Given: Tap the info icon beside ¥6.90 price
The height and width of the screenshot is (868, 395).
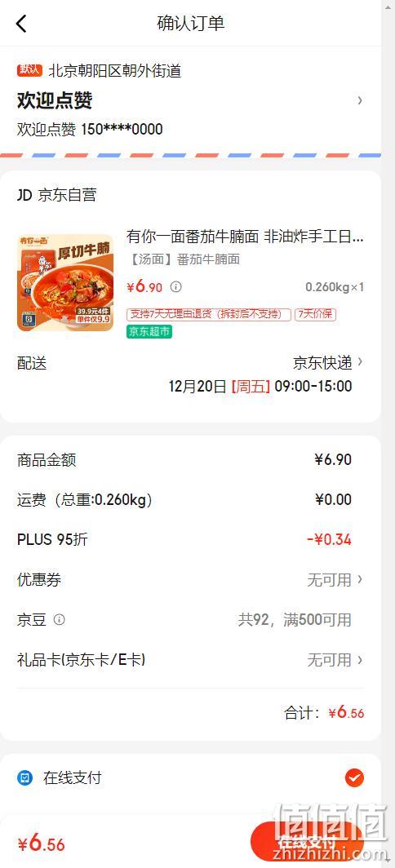Looking at the screenshot, I should click(x=175, y=287).
